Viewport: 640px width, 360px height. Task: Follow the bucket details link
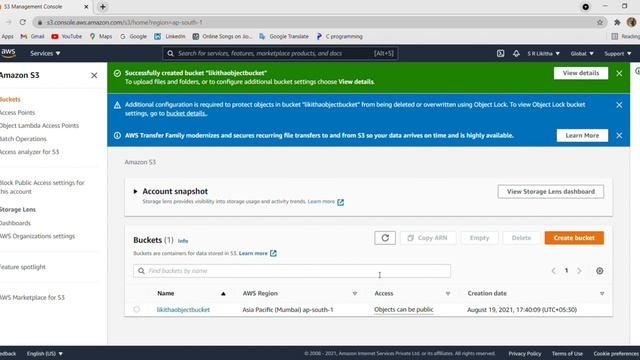click(x=186, y=113)
